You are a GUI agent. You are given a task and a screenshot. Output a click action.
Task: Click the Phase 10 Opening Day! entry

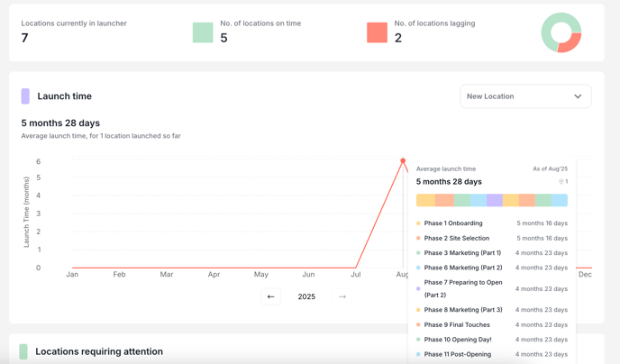click(458, 340)
